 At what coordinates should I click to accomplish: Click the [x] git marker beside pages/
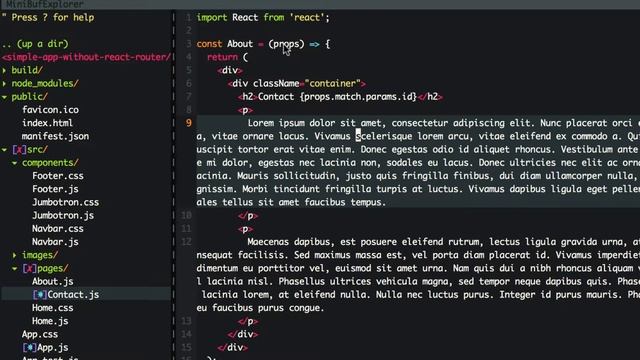29,269
